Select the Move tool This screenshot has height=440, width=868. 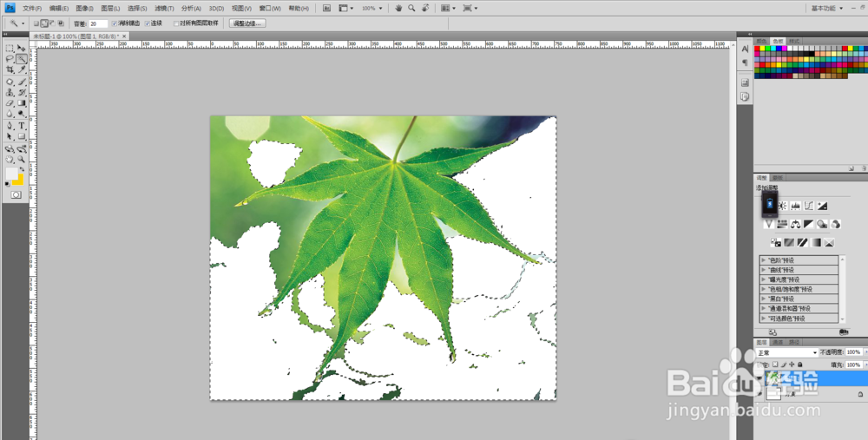pyautogui.click(x=22, y=48)
